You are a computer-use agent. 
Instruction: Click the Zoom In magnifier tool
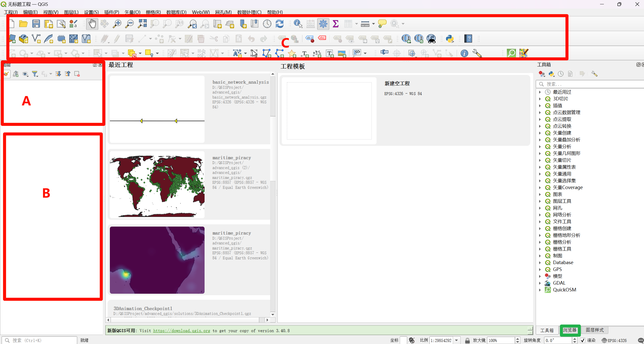pos(117,24)
